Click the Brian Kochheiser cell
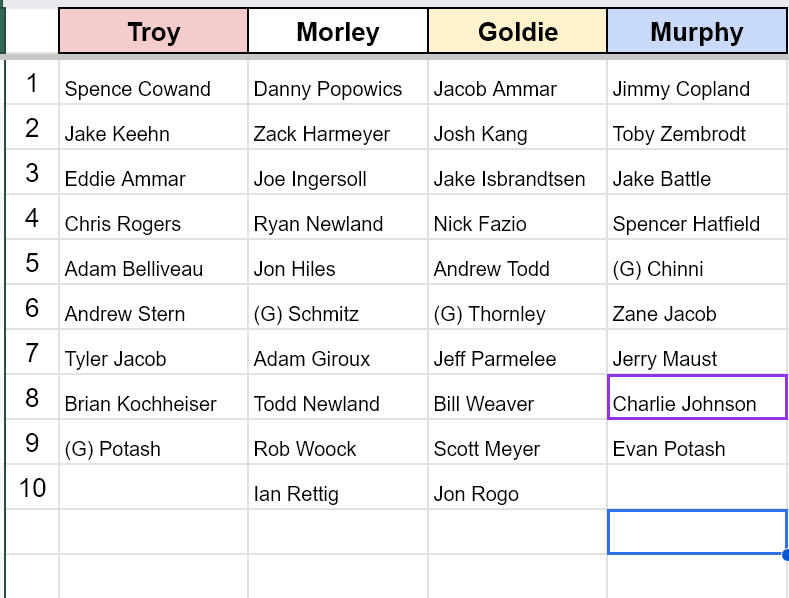 [x=153, y=397]
